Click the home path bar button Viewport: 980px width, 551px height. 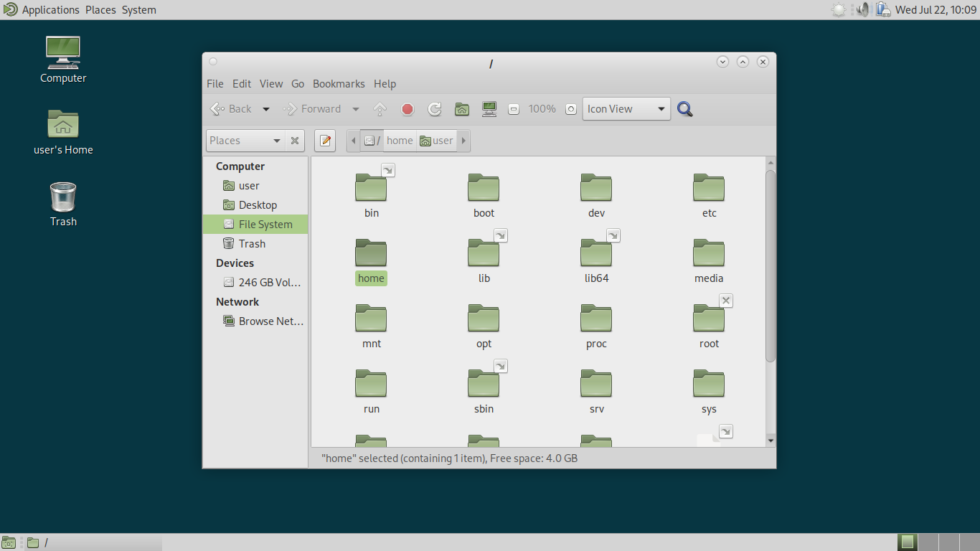(x=400, y=141)
